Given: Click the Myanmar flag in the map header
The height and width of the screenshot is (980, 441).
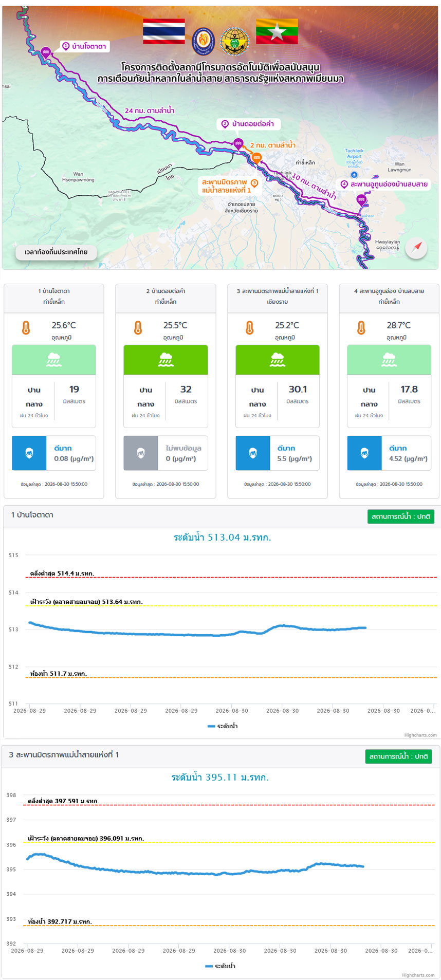Looking at the screenshot, I should [277, 31].
